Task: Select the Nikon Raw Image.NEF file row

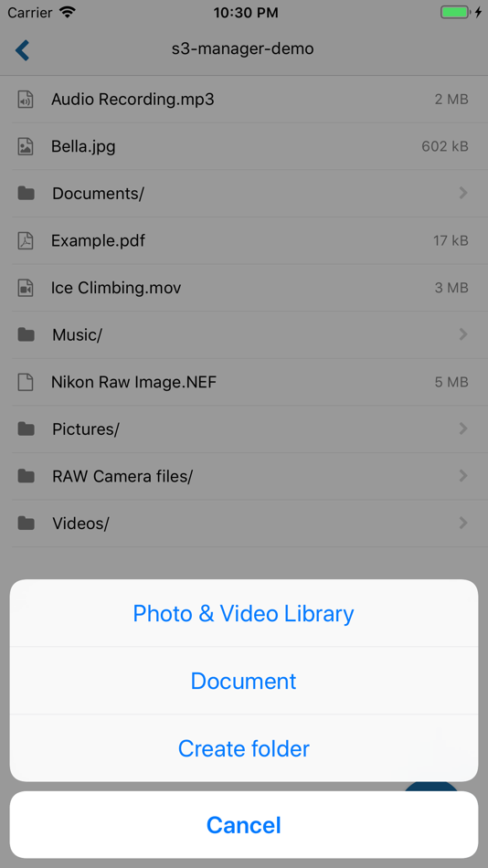Action: pyautogui.click(x=244, y=382)
